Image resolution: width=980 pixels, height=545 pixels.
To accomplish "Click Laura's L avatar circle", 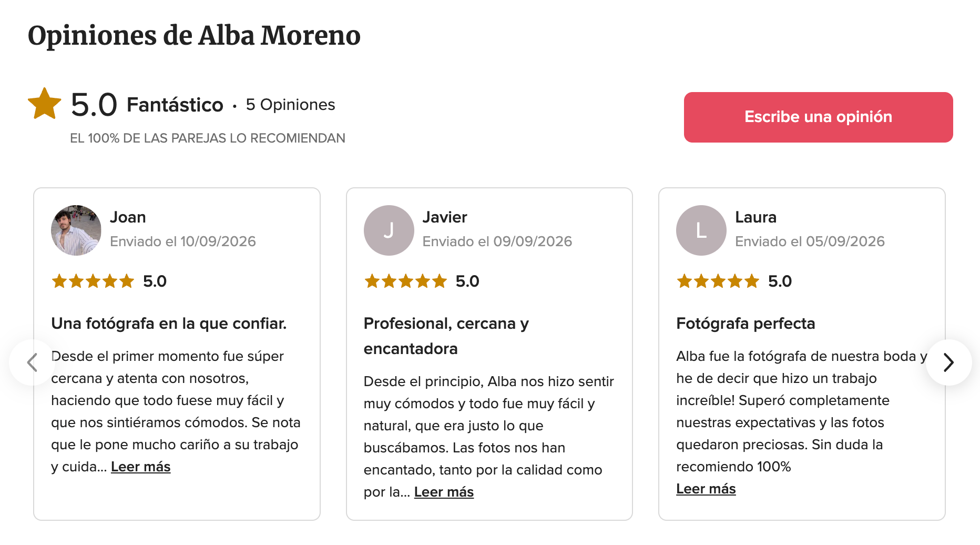I will (x=701, y=230).
